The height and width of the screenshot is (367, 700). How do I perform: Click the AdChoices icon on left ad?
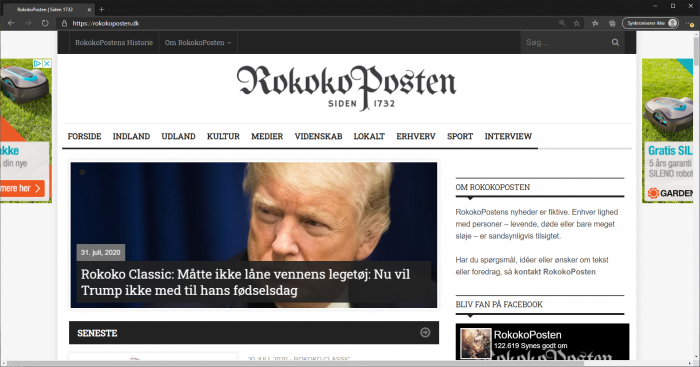click(x=38, y=63)
